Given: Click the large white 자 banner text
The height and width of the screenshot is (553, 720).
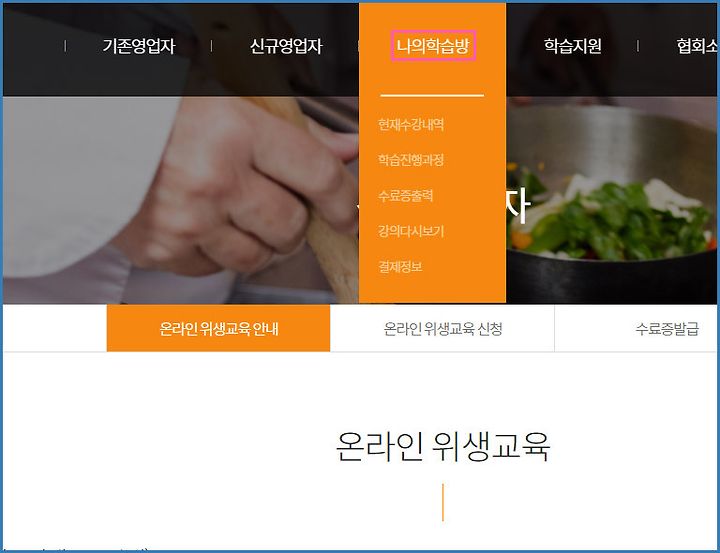Looking at the screenshot, I should click(x=518, y=204).
